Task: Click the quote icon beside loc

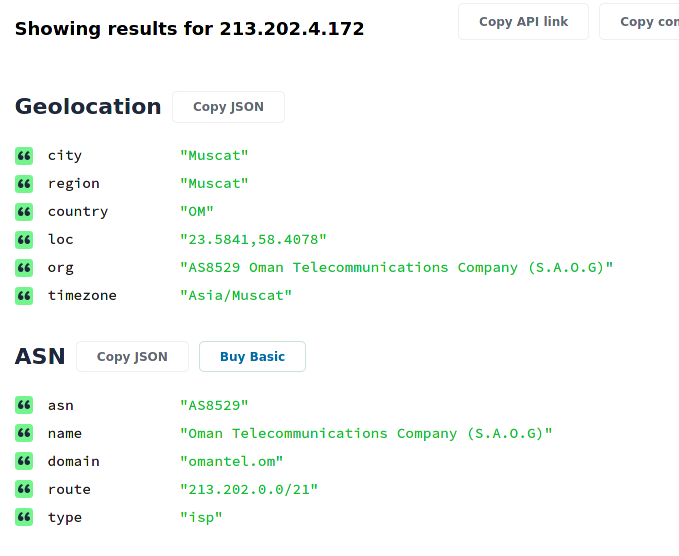Action: [x=24, y=240]
